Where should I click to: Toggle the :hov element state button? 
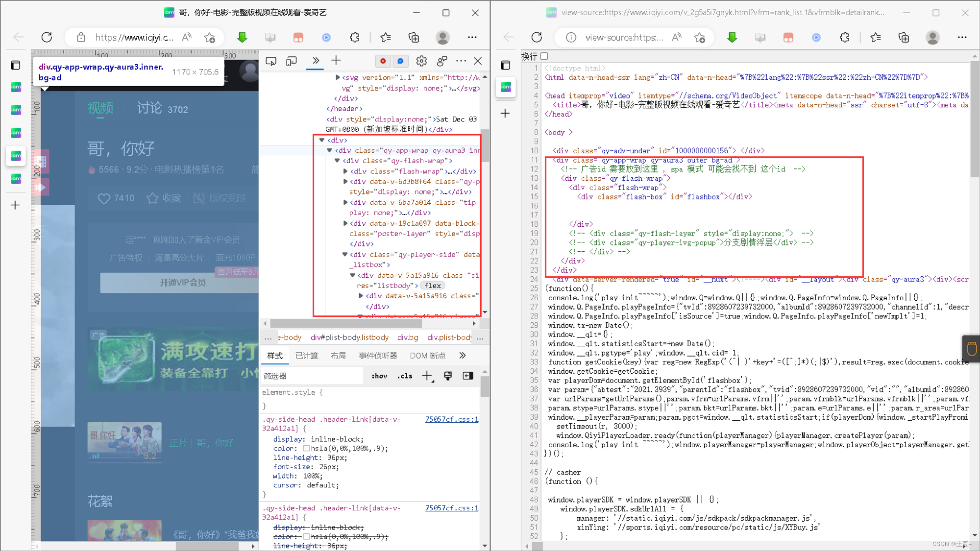click(379, 376)
